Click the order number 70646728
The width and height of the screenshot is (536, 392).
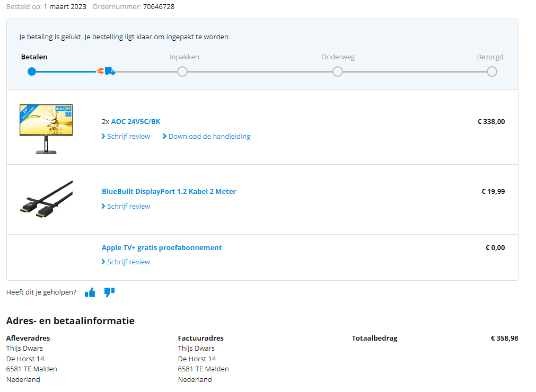click(159, 7)
